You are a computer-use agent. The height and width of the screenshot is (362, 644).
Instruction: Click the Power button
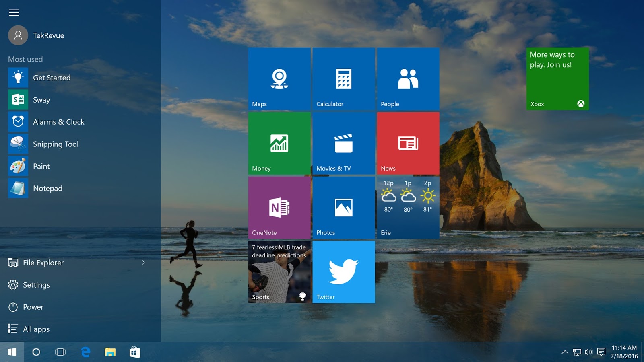[33, 306]
